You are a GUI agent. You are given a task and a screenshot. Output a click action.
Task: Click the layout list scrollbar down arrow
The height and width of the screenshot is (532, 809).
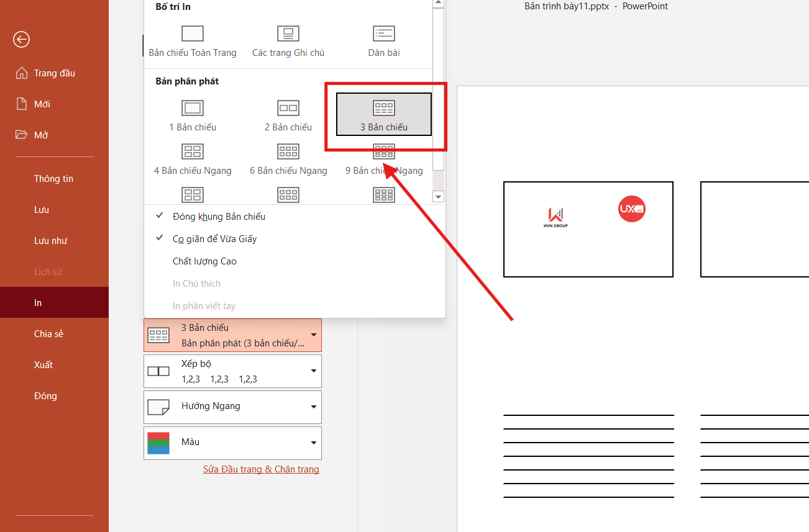pos(438,196)
